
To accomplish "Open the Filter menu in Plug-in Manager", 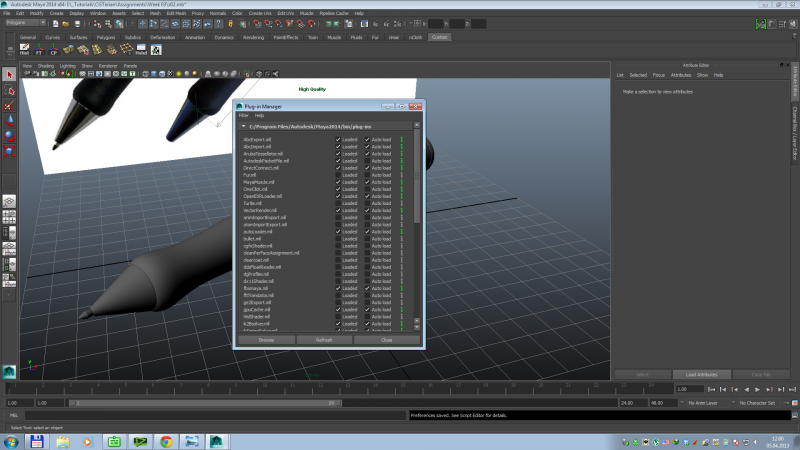I will [243, 115].
